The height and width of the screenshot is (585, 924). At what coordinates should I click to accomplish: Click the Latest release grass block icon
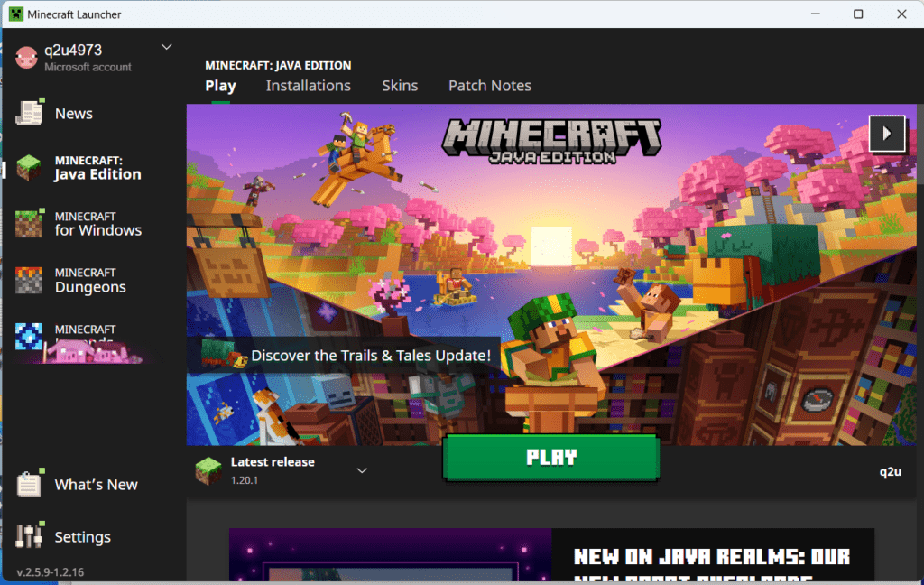(208, 470)
